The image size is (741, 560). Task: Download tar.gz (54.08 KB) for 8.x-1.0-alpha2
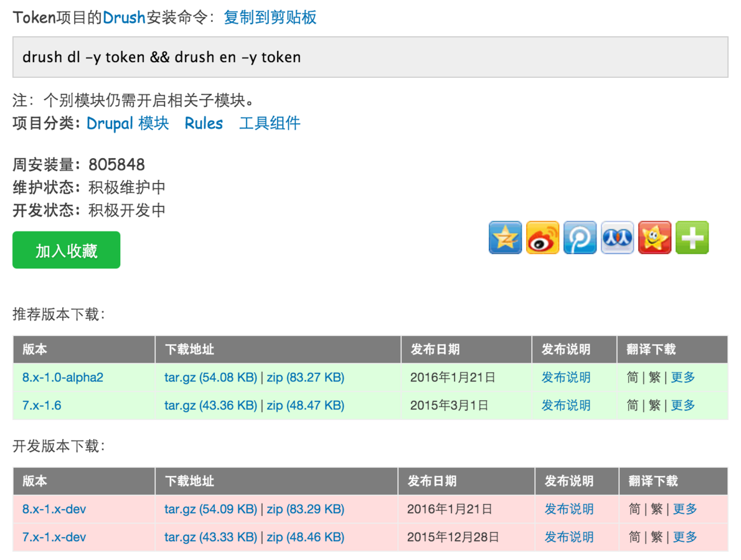210,377
